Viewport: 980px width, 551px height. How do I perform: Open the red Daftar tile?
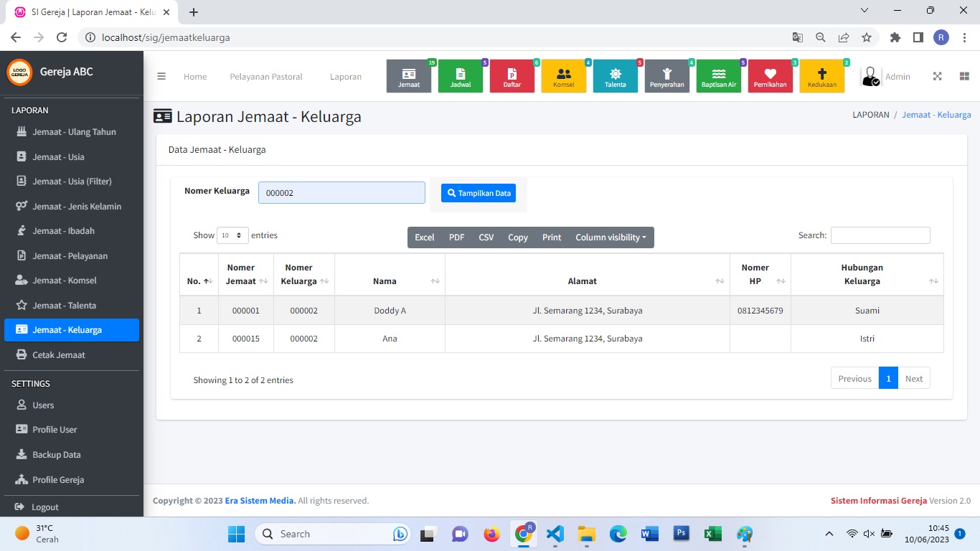click(x=512, y=76)
